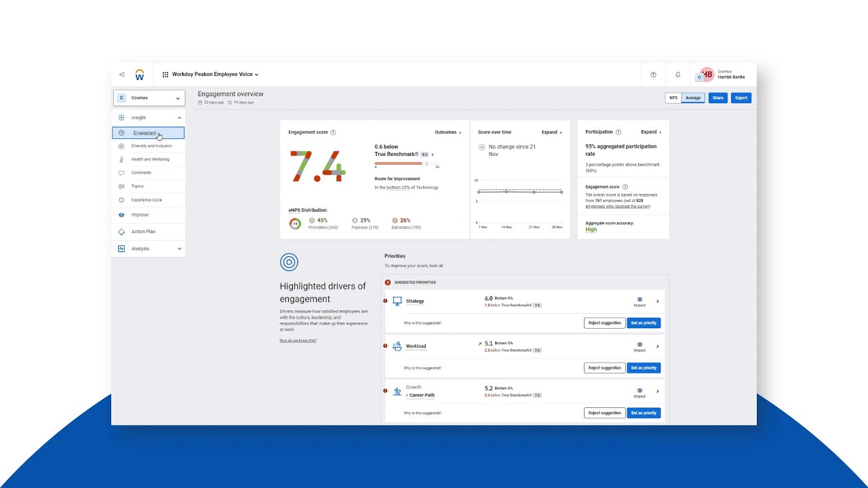Screen dimensions: 868x488
Task: Click the 14 Nov point on chart
Action: (x=506, y=192)
